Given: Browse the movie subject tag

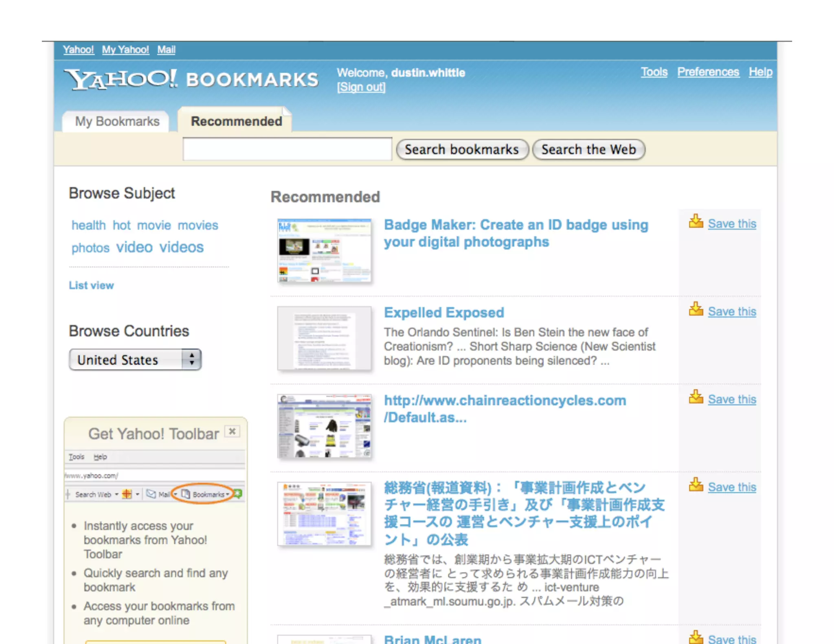Looking at the screenshot, I should 154,225.
